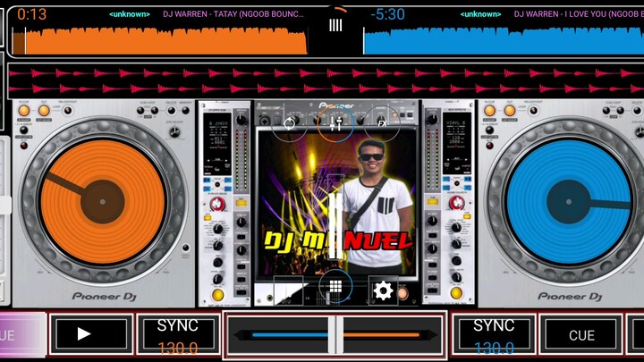Touch the blue right jog wheel

coord(569,201)
